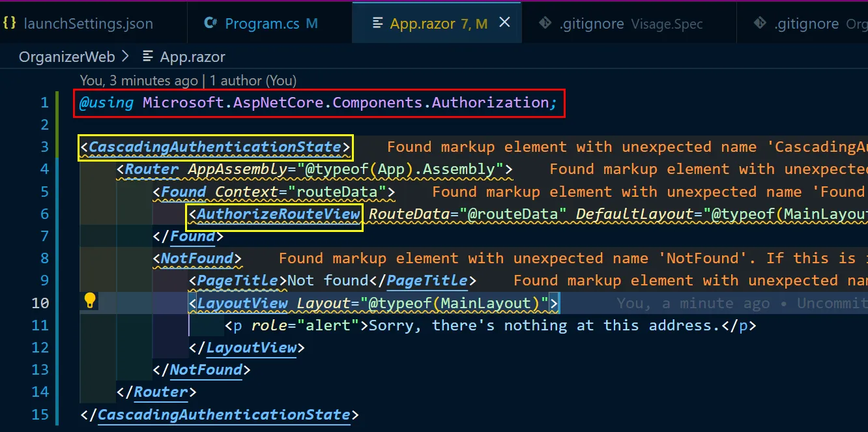This screenshot has width=868, height=432.
Task: Click the AuthorizeRouteView tag on line 6
Action: (x=278, y=214)
